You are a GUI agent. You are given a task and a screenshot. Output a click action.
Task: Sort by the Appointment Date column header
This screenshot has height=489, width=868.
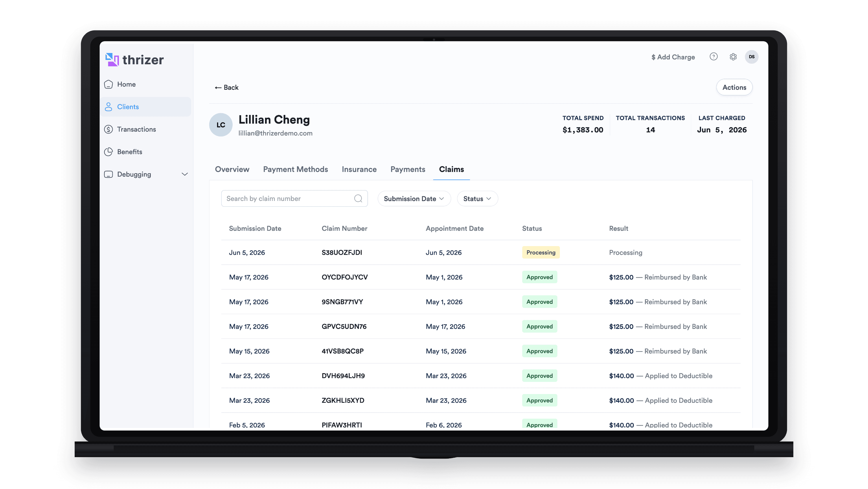tap(455, 229)
